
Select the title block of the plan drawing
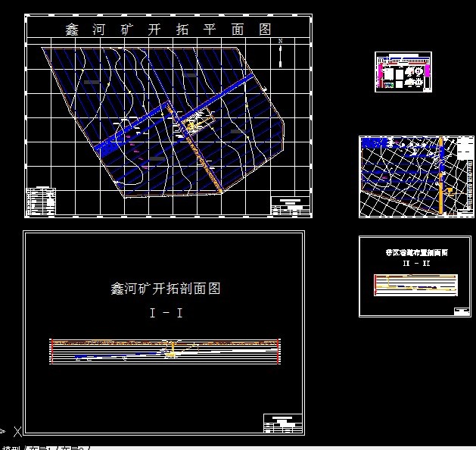(x=290, y=206)
